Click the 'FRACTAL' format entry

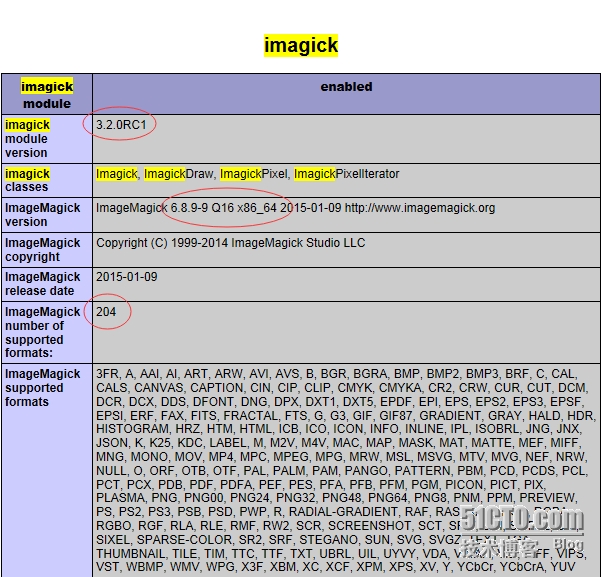250,416
